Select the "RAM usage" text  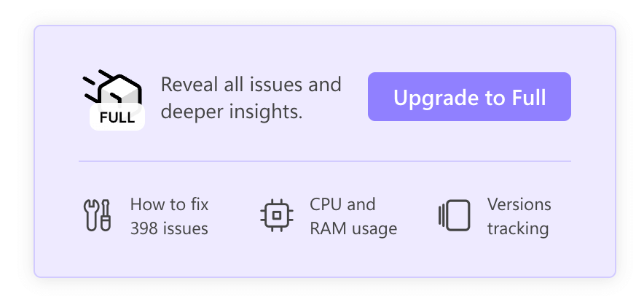353,228
